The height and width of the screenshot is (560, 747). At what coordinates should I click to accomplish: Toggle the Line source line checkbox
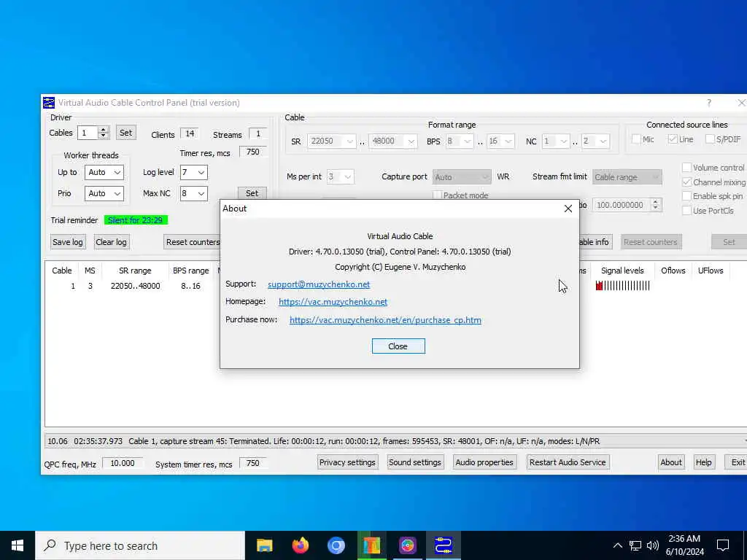673,139
